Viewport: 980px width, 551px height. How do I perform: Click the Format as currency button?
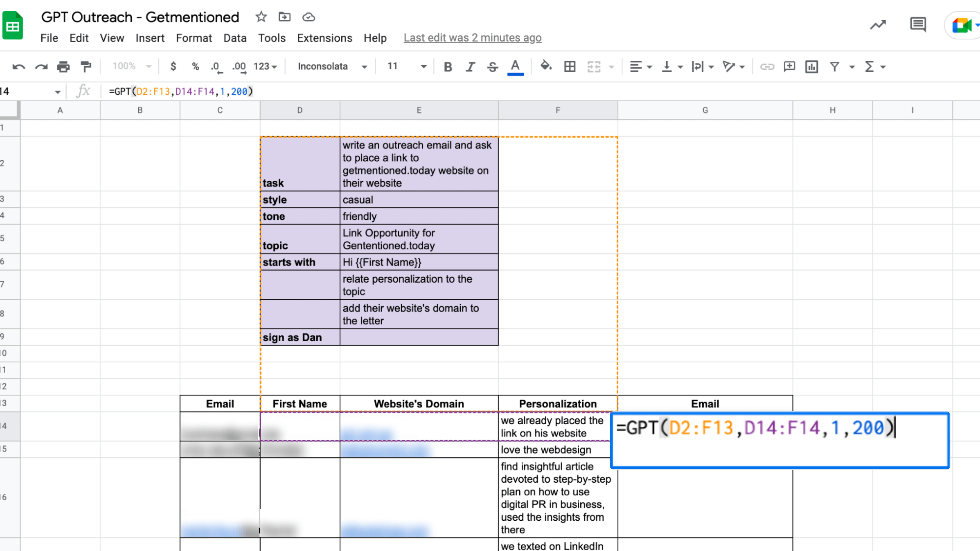click(x=173, y=67)
